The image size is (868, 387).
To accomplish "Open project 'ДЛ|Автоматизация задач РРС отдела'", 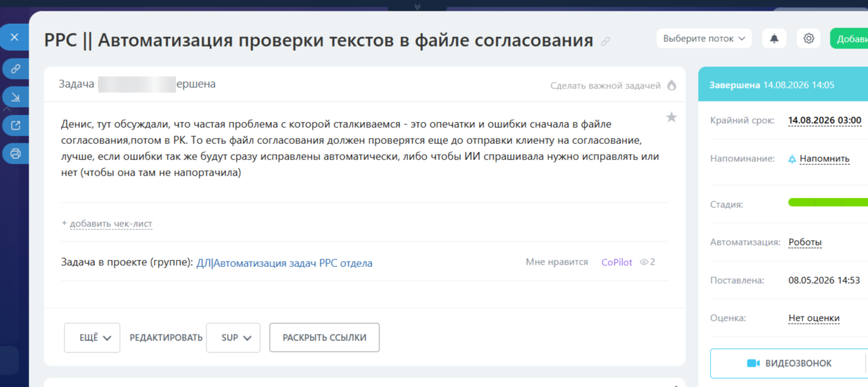I will coord(285,263).
